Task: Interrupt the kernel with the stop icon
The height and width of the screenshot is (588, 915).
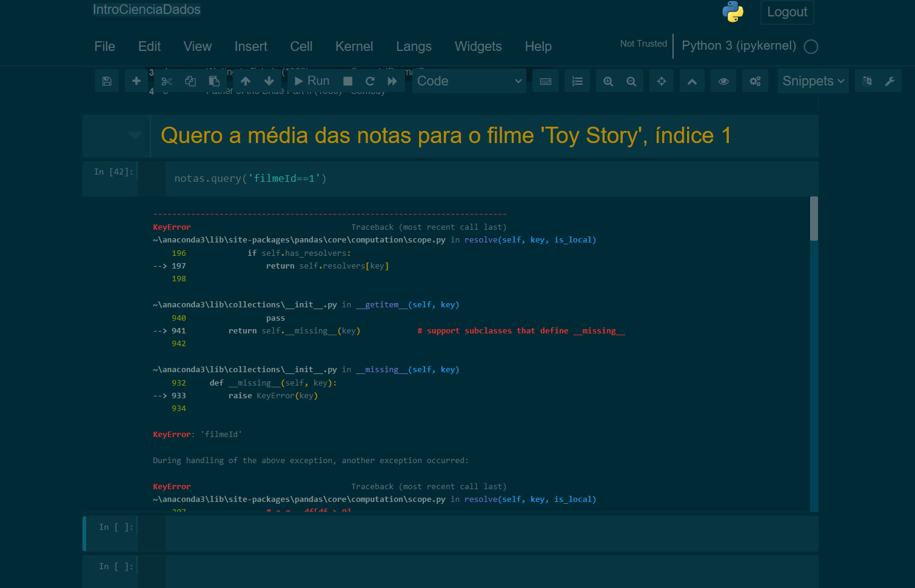Action: point(348,81)
